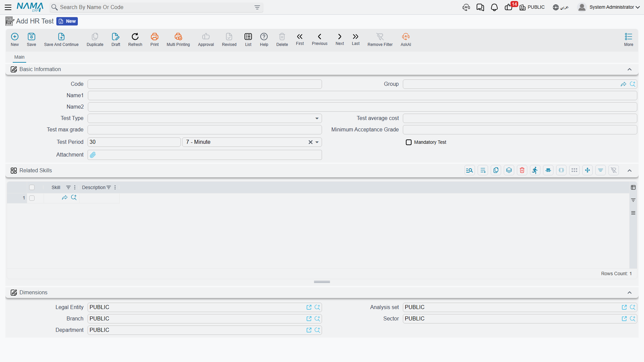Open the More options menu
This screenshot has height=362, width=644.
point(629,40)
